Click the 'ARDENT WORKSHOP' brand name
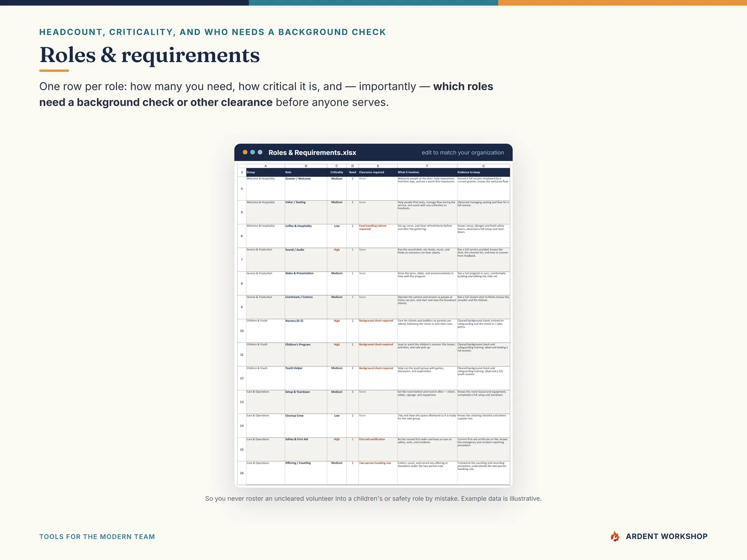Image resolution: width=747 pixels, height=560 pixels. [x=667, y=537]
